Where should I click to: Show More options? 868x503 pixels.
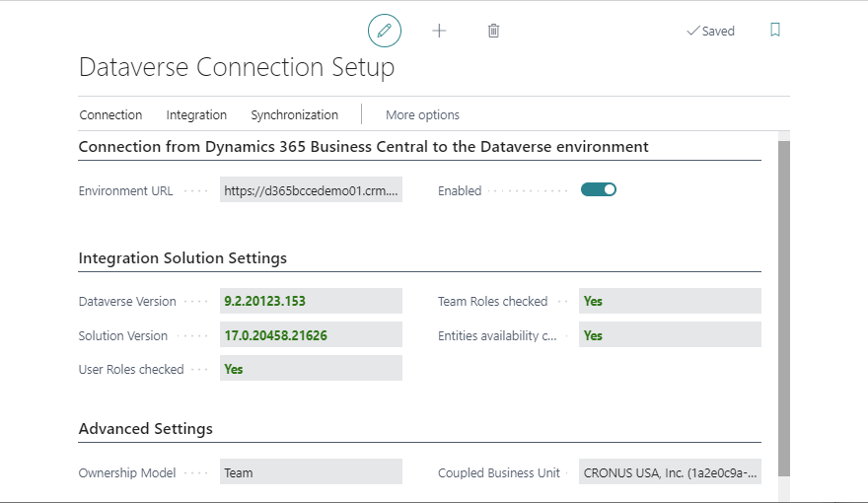tap(422, 115)
